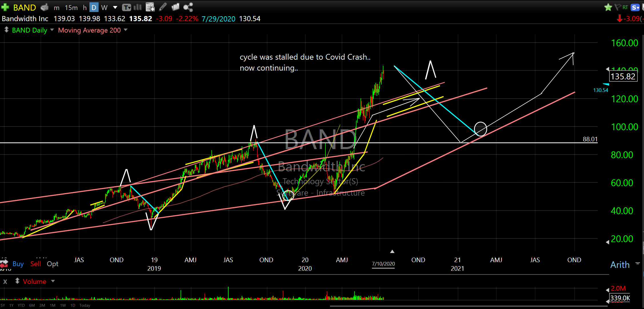
Task: Click the trade arrows icon near Buy
Action: tap(4, 263)
